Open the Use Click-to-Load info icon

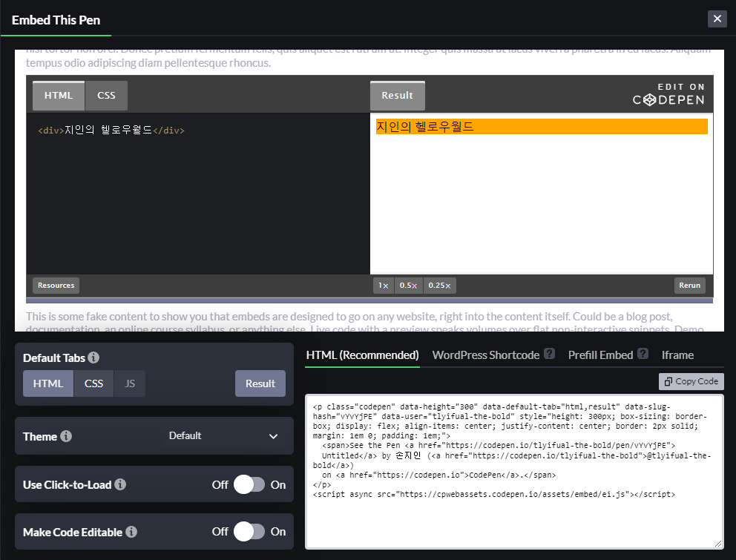(x=120, y=484)
